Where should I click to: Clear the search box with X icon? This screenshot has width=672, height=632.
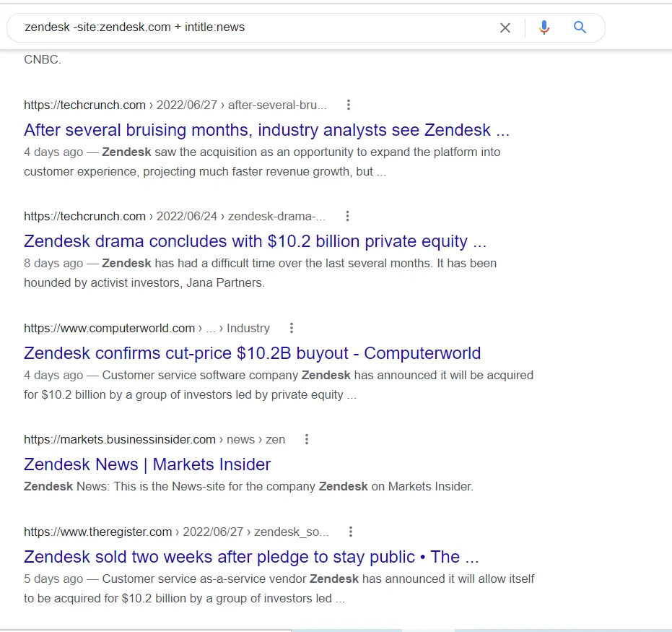point(505,27)
